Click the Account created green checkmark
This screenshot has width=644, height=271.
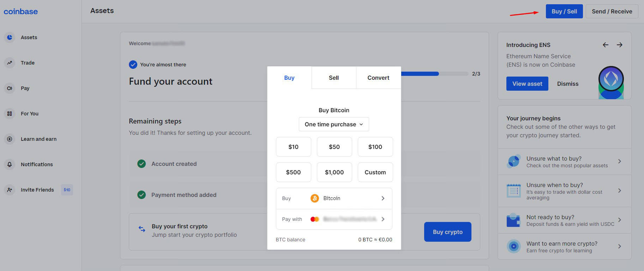[x=142, y=164]
